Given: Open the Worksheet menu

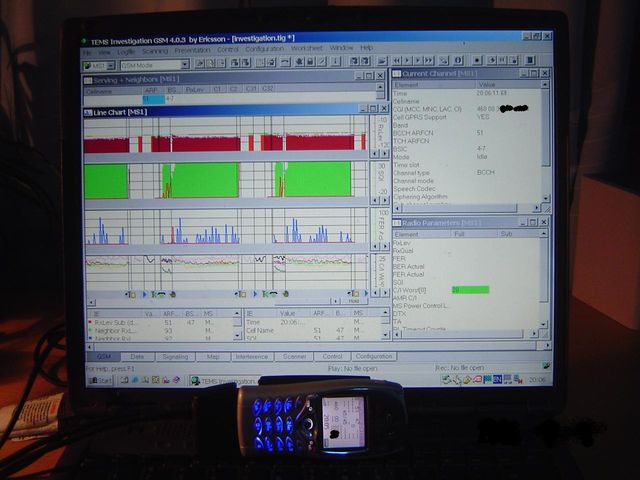Looking at the screenshot, I should (307, 48).
